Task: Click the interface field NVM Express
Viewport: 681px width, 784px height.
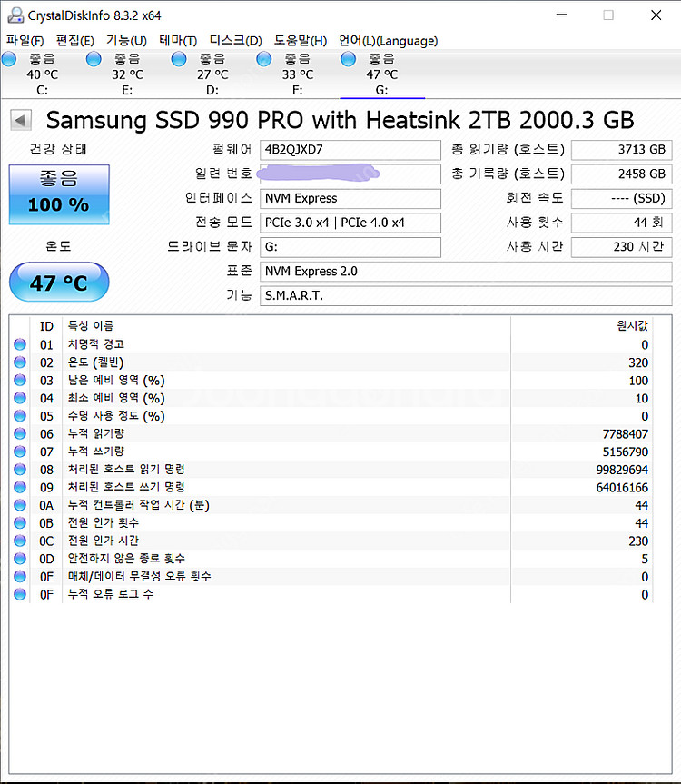Action: pos(350,199)
